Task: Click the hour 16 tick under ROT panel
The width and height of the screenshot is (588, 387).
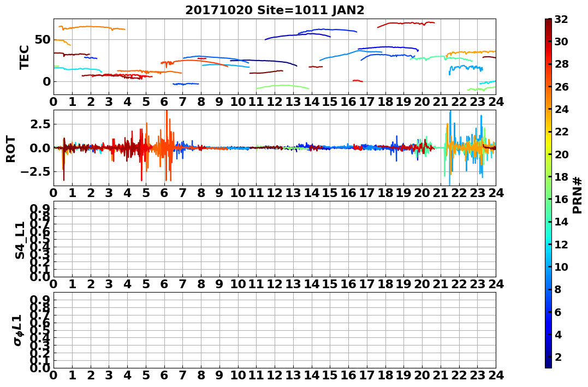Action: [x=348, y=193]
